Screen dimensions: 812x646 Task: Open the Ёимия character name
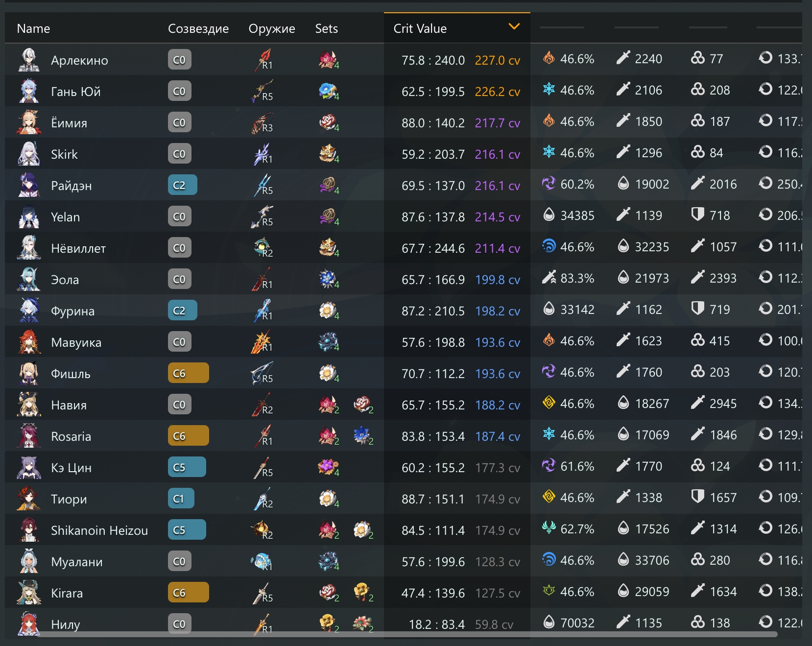click(x=69, y=123)
